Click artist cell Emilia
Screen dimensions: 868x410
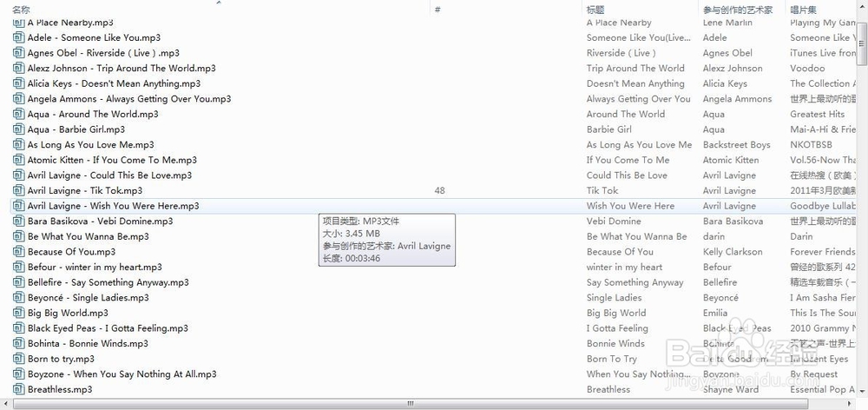715,313
